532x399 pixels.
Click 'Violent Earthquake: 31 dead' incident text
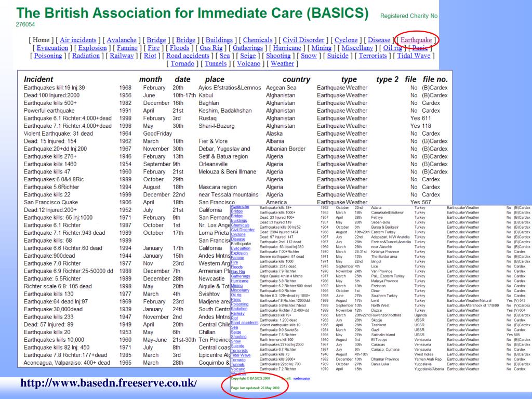58,134
